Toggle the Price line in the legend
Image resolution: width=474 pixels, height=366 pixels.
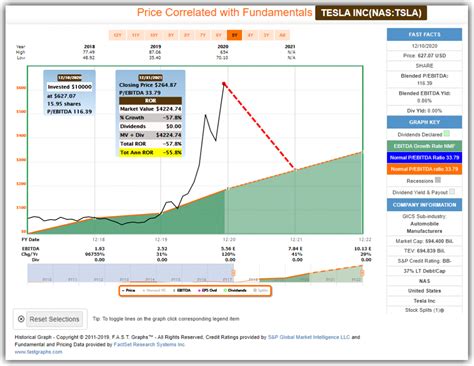(129, 291)
